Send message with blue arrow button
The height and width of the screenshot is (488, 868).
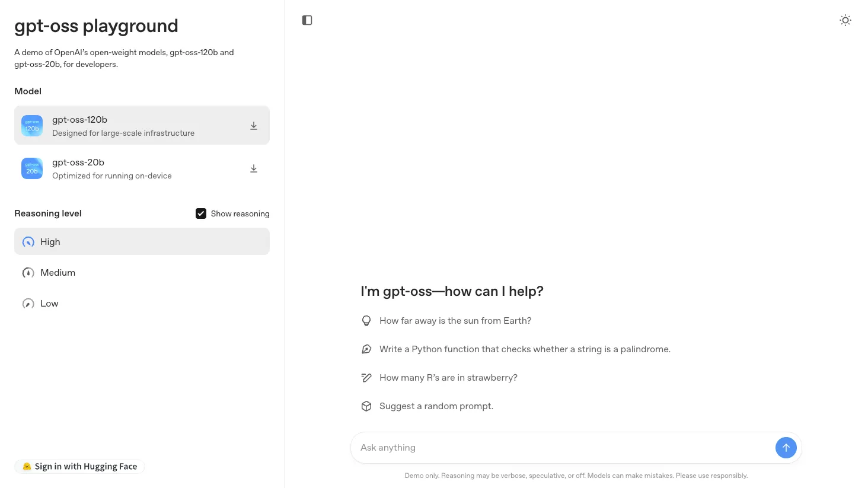[x=786, y=448]
